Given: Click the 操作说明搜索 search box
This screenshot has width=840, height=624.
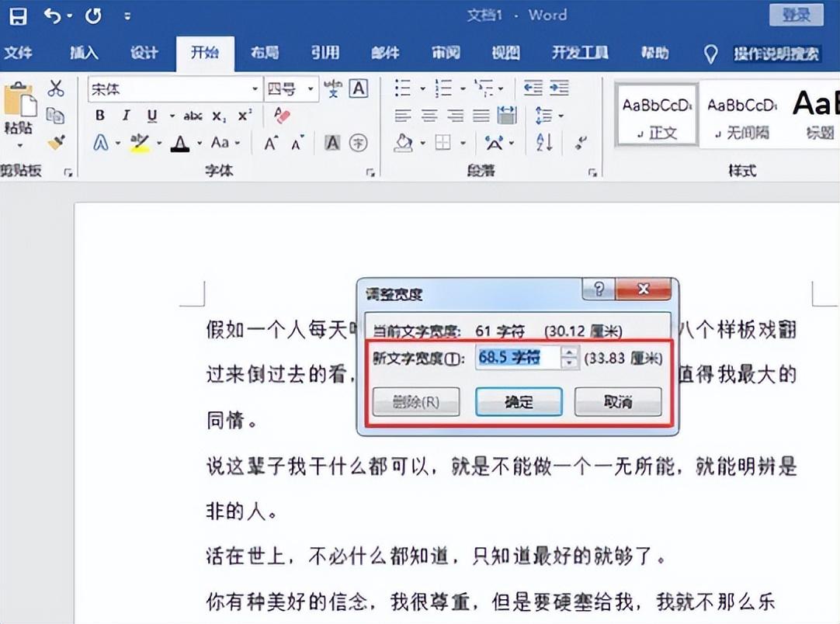Looking at the screenshot, I should 776,54.
